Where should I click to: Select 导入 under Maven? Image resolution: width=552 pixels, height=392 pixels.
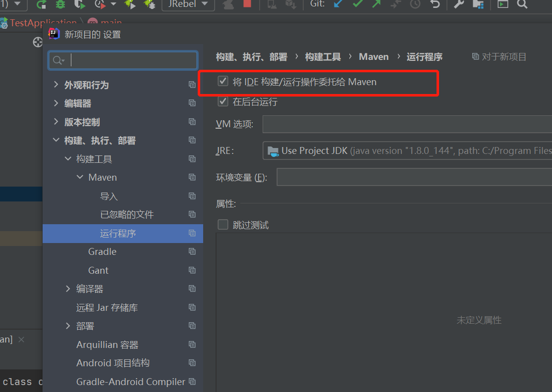point(109,196)
